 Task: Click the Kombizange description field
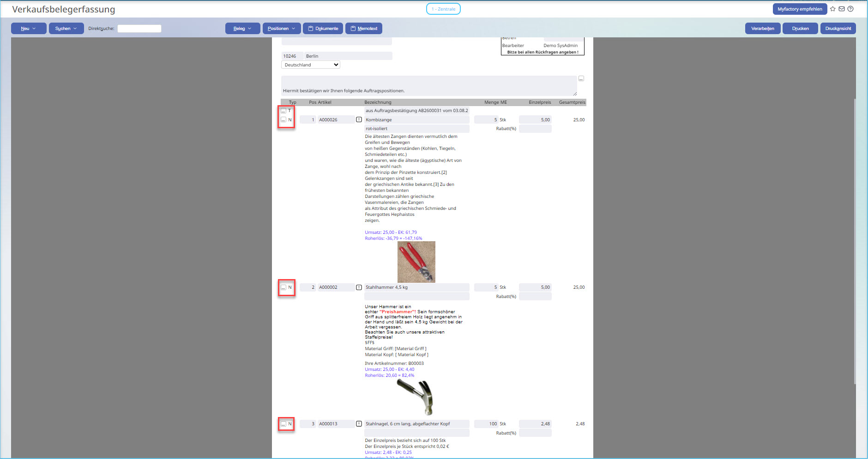click(x=417, y=120)
